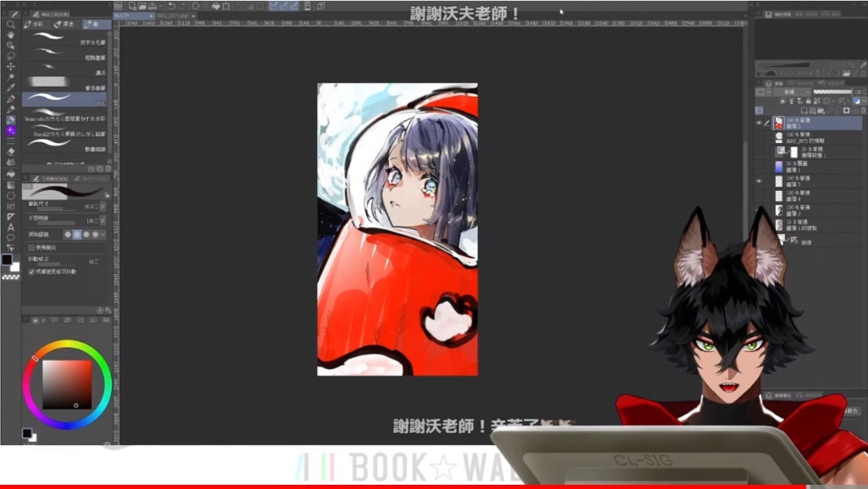Click the New document icon
This screenshot has height=489, width=868.
click(132, 6)
